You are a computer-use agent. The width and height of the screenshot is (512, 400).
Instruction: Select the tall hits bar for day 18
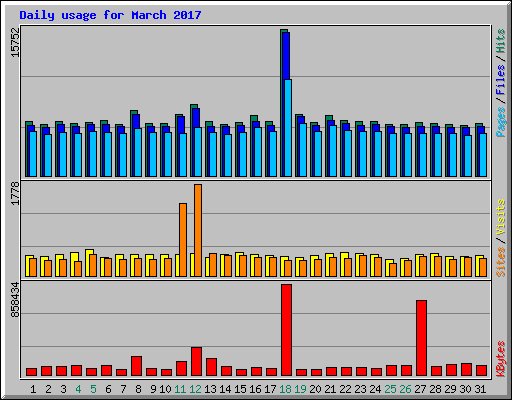pyautogui.click(x=282, y=103)
